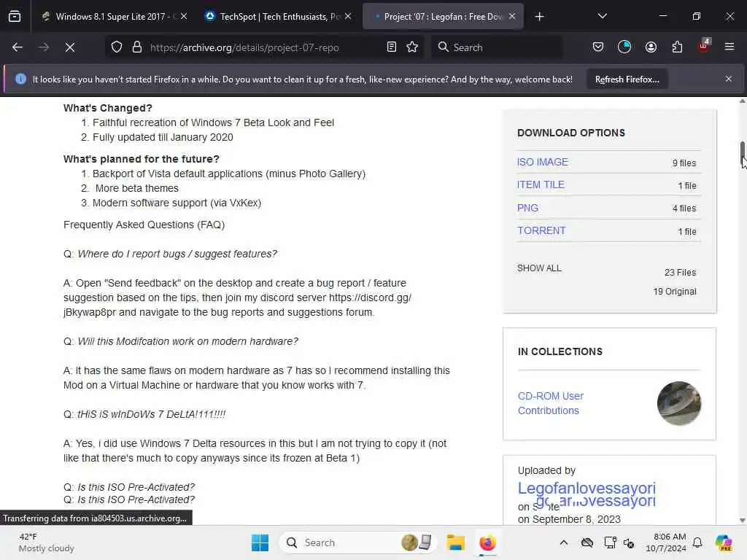The width and height of the screenshot is (747, 560).
Task: Click '23 Files' count text
Action: (x=680, y=273)
